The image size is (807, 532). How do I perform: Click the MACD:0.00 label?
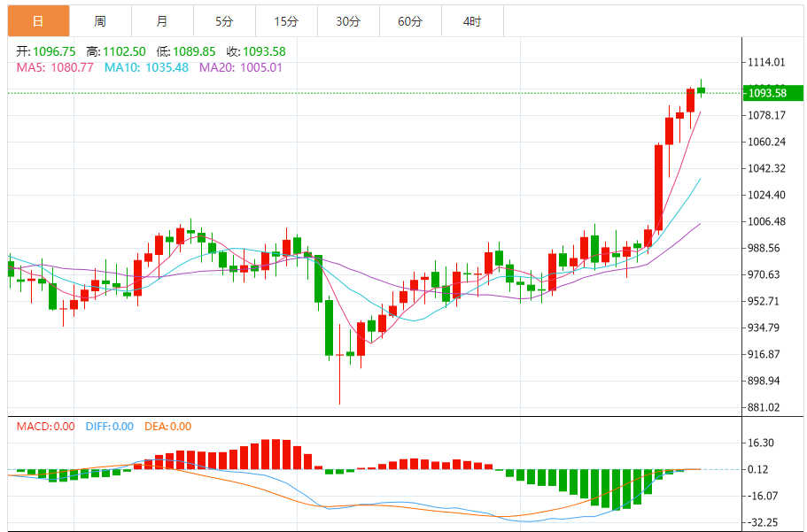coord(46,427)
